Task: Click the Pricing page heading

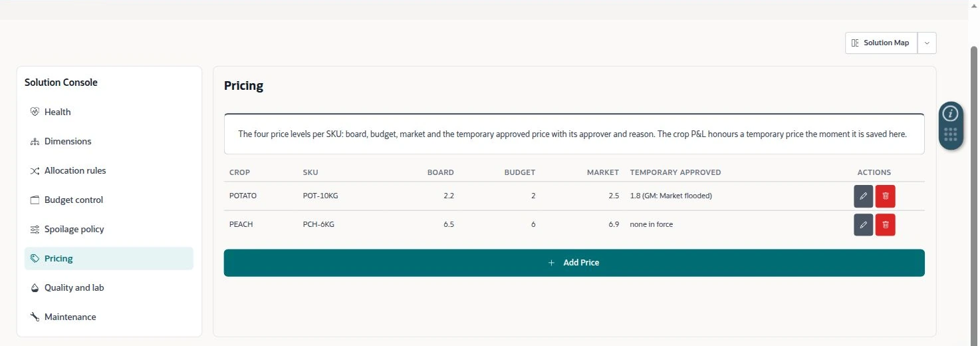Action: point(243,86)
